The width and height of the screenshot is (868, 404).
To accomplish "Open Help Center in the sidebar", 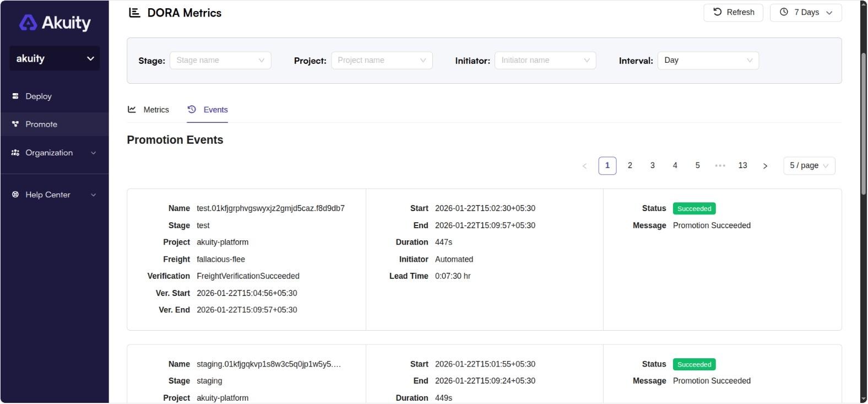I will click(55, 195).
